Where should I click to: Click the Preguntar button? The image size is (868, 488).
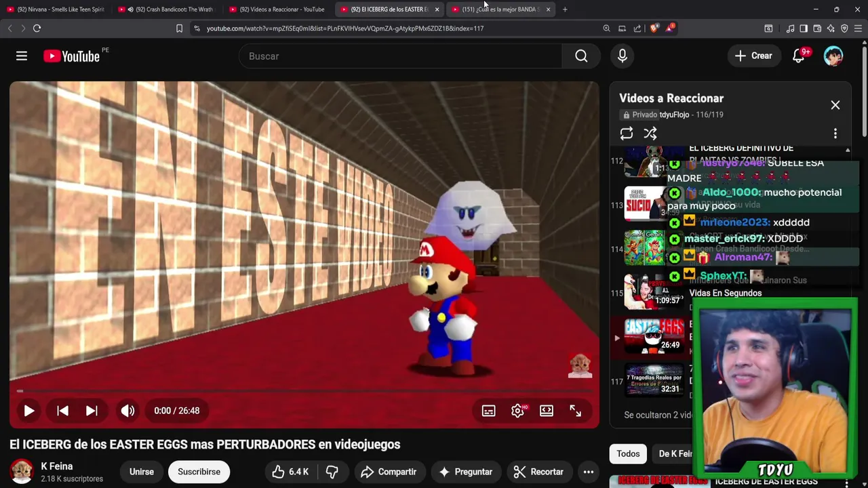point(465,472)
